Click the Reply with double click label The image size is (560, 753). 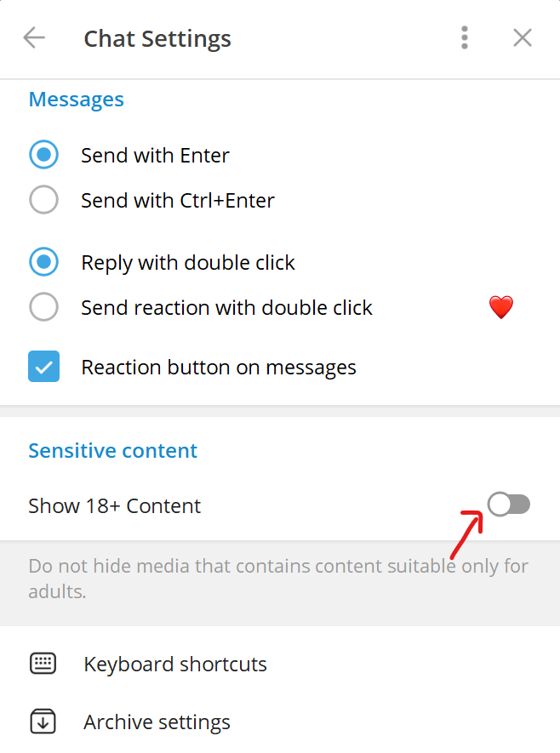point(188,262)
